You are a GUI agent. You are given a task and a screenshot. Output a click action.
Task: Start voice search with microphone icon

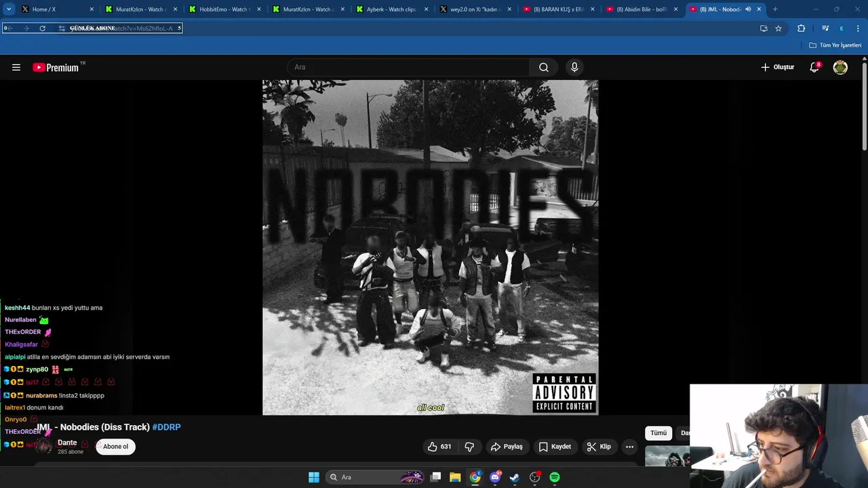[574, 67]
